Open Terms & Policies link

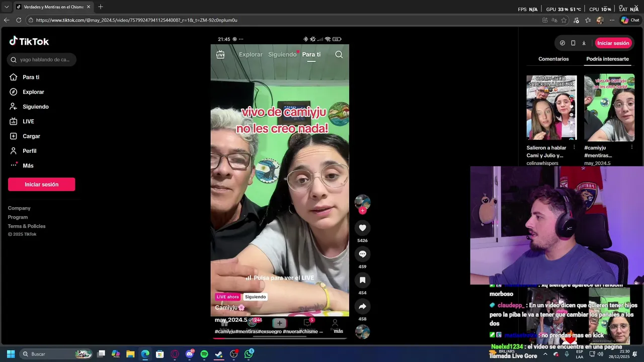(27, 226)
